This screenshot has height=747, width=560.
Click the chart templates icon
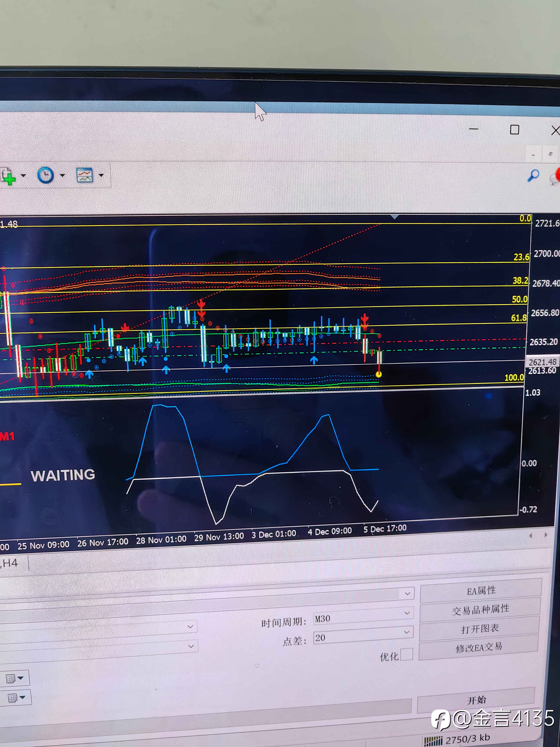pos(84,175)
